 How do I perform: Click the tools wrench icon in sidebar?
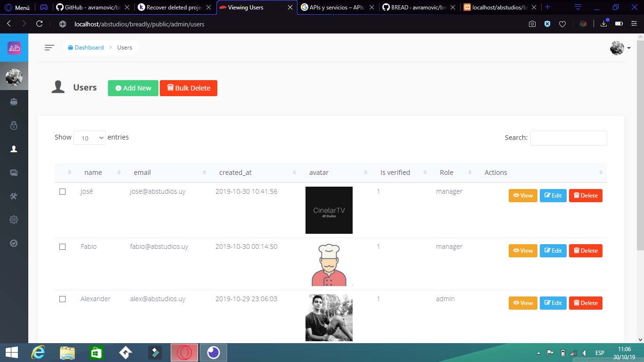tap(14, 196)
